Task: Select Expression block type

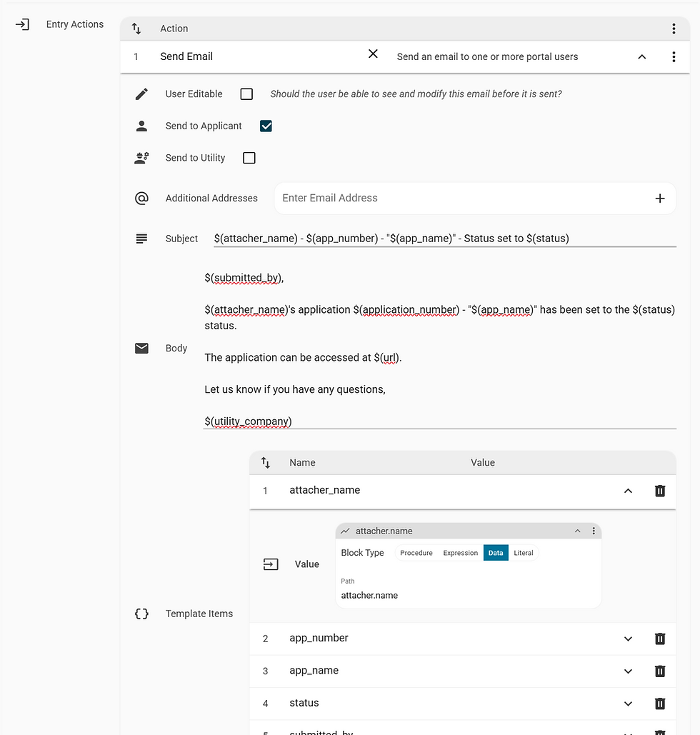Action: 461,553
